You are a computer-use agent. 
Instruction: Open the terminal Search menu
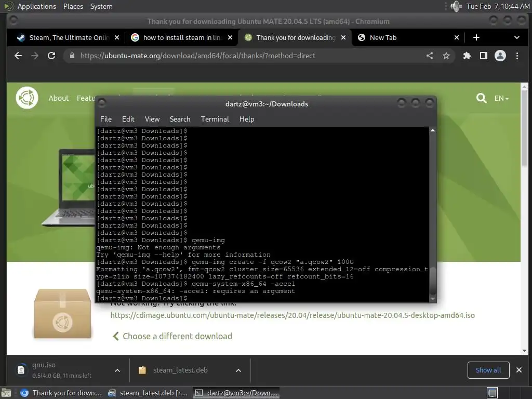[180, 119]
